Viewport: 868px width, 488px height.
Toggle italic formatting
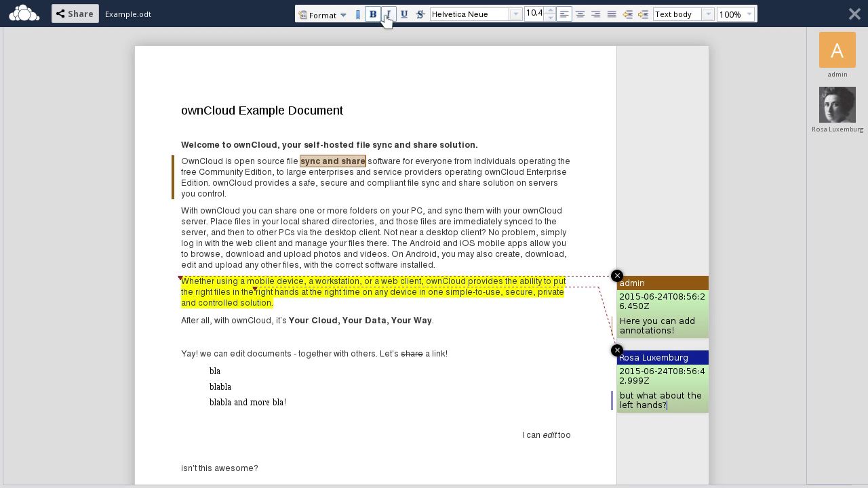click(x=388, y=14)
